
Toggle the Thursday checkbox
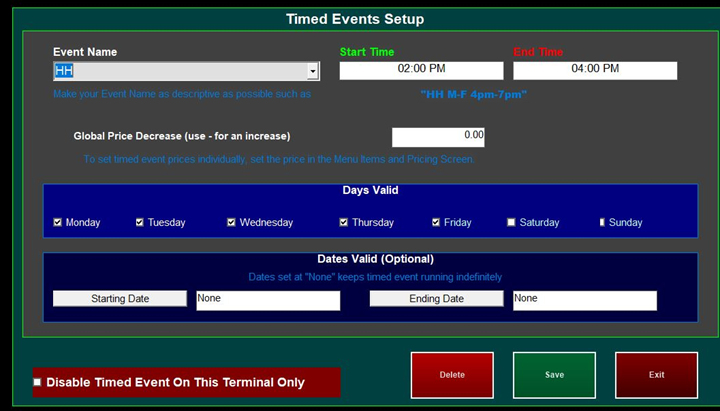click(343, 222)
